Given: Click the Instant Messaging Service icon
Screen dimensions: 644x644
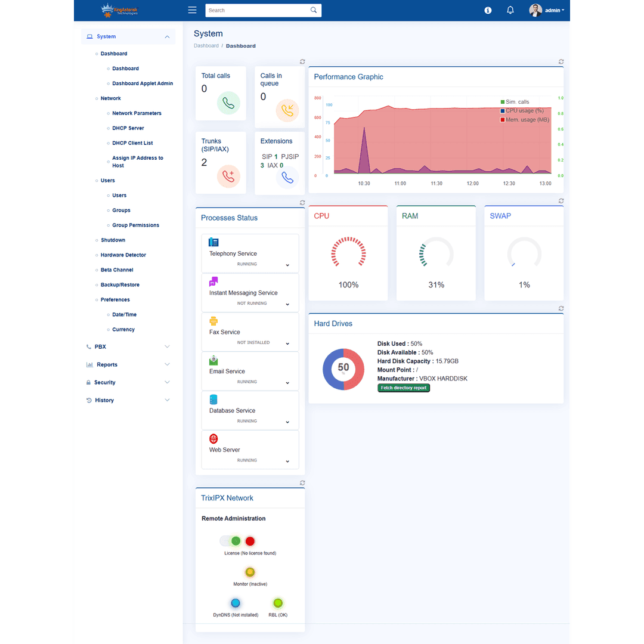Looking at the screenshot, I should (x=214, y=281).
